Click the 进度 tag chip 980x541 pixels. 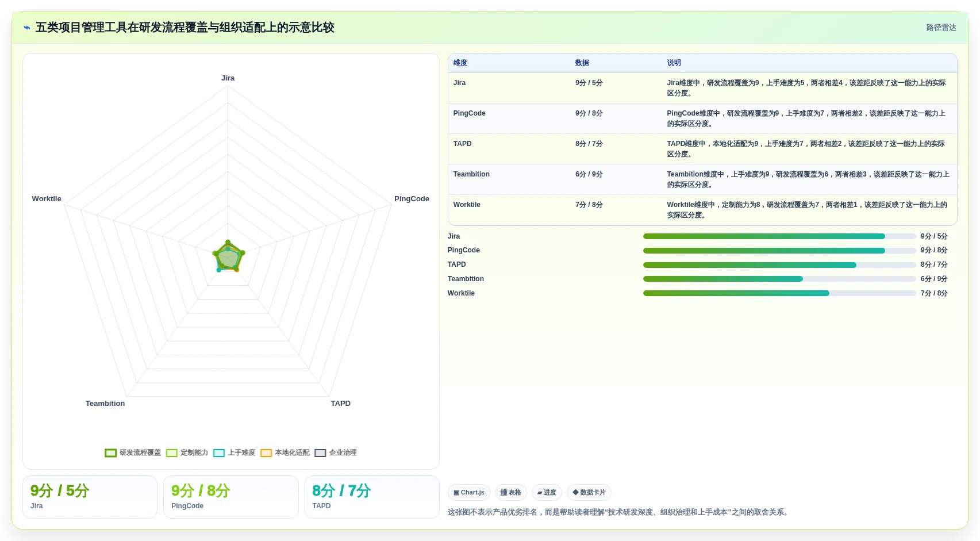click(547, 492)
